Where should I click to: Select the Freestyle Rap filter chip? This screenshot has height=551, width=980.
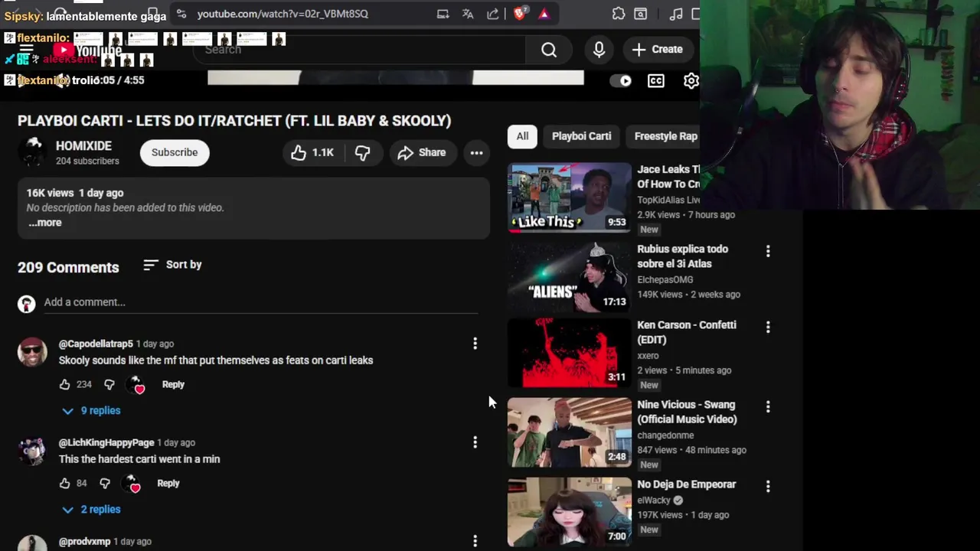pos(665,136)
